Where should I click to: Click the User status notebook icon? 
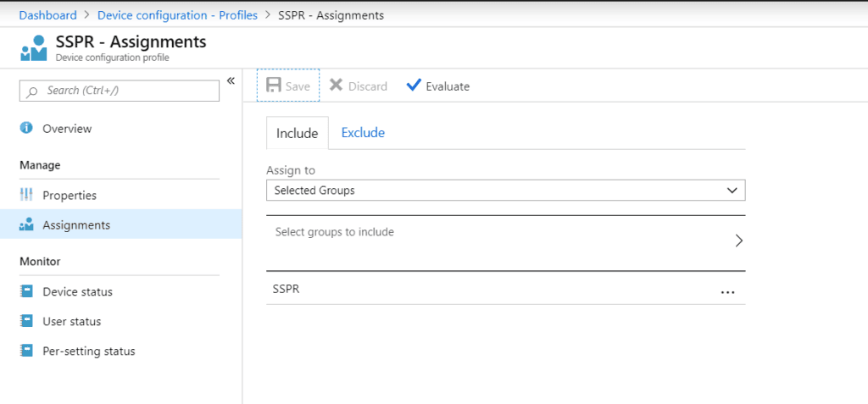click(x=26, y=321)
